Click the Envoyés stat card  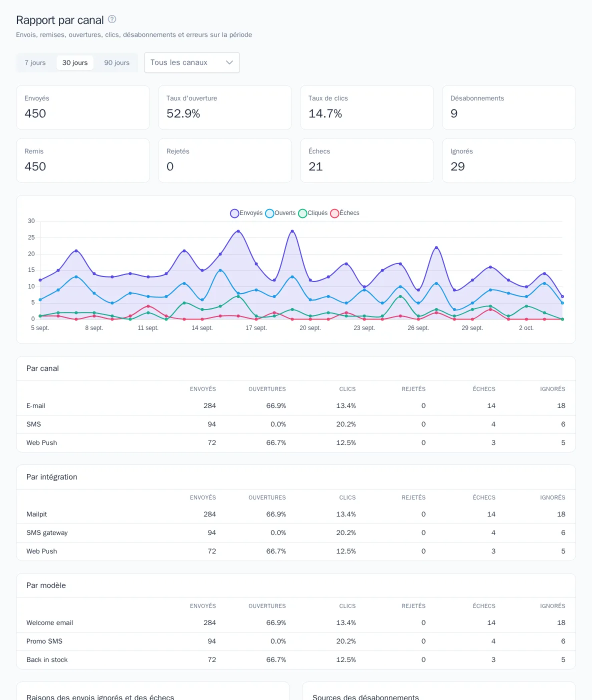[83, 107]
